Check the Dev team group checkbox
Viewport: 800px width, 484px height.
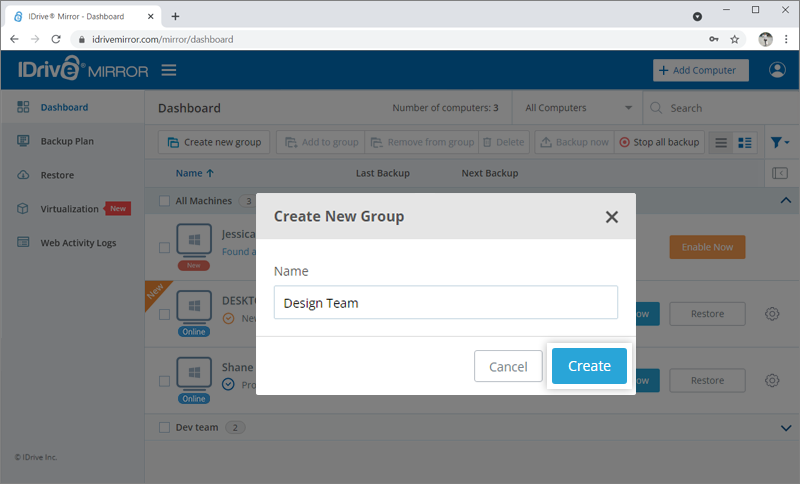pos(165,427)
